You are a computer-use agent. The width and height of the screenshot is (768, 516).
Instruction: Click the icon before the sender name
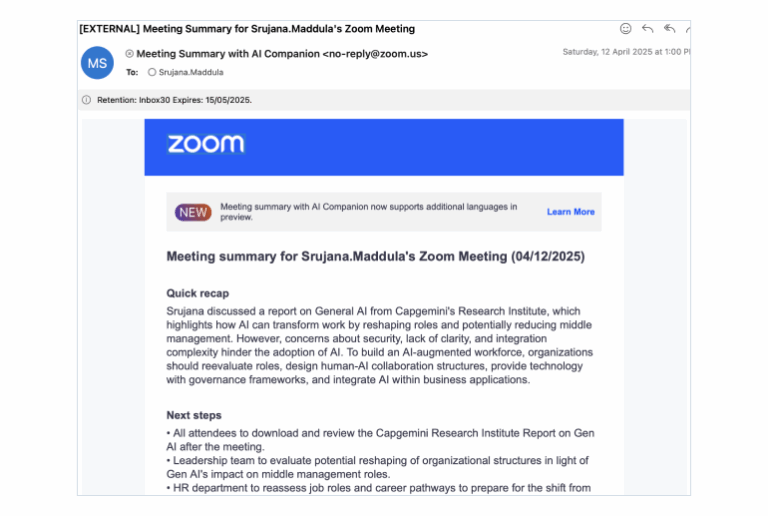coord(129,54)
